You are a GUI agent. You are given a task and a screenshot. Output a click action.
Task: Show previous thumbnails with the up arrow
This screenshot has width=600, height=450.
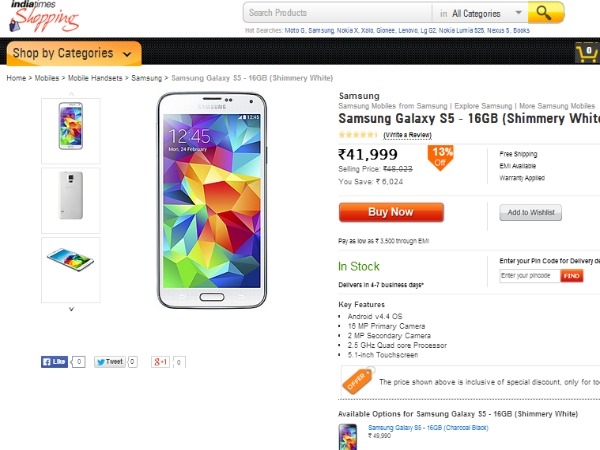(71, 93)
